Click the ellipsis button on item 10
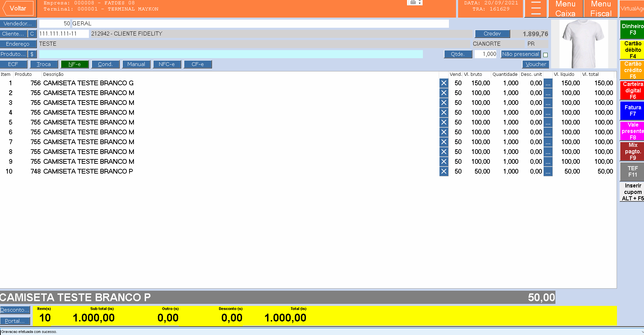The height and width of the screenshot is (335, 644). click(548, 172)
